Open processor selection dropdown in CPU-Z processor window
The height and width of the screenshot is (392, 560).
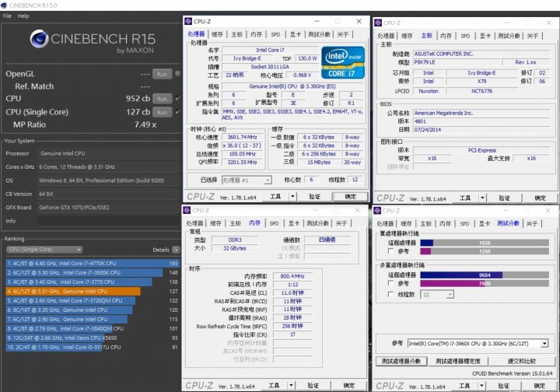[x=247, y=180]
